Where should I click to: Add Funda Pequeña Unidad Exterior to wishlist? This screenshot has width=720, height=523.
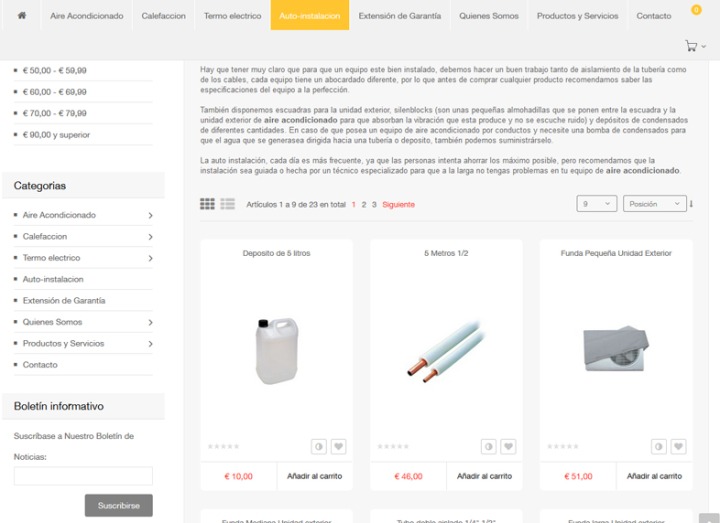[x=678, y=446]
